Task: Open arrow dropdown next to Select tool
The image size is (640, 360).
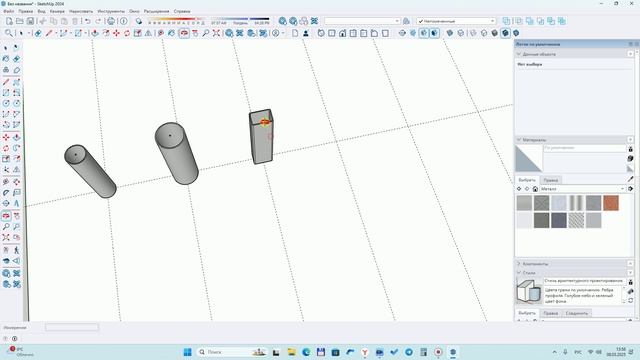Action: [x=29, y=33]
